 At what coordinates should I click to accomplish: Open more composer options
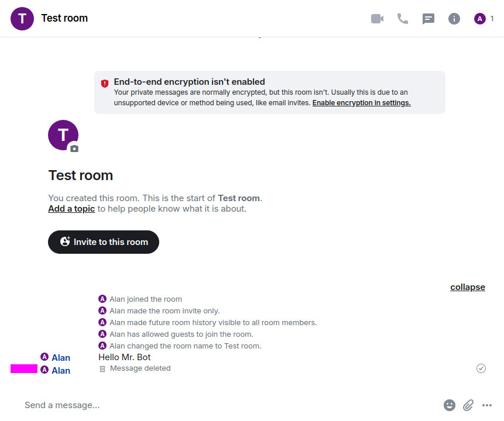(x=487, y=405)
